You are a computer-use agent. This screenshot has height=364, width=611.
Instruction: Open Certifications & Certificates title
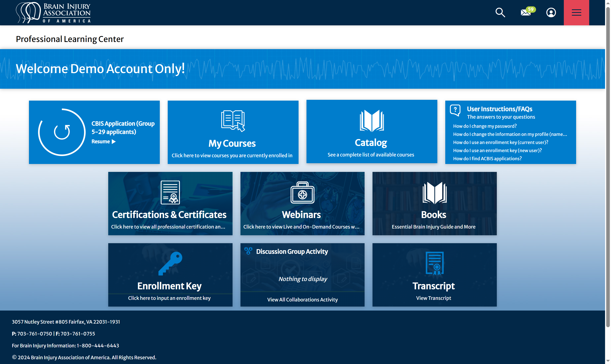pyautogui.click(x=169, y=215)
